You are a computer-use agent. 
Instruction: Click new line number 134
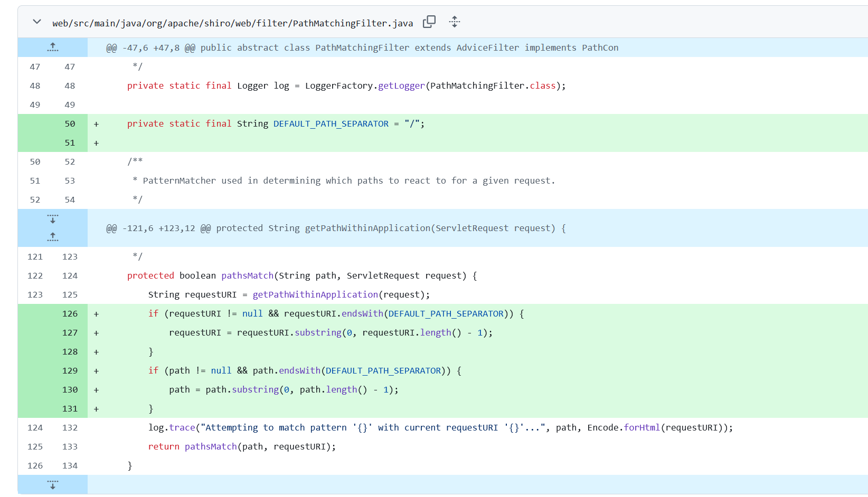[x=70, y=465]
